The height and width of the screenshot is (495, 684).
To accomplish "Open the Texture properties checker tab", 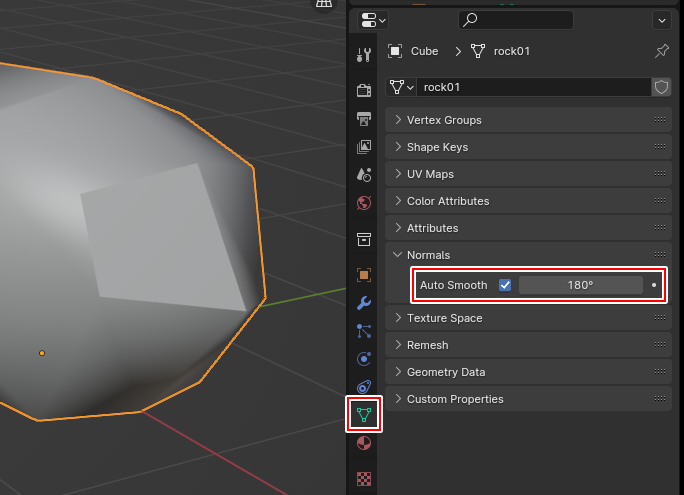I will (x=364, y=478).
